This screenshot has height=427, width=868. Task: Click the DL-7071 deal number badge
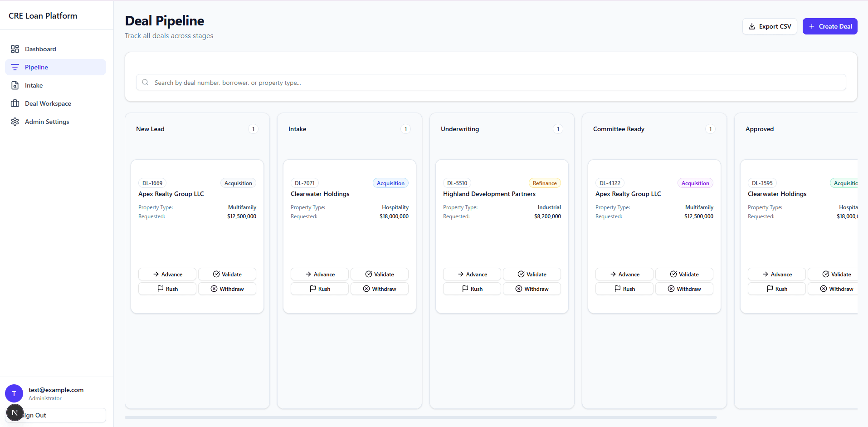pyautogui.click(x=305, y=183)
